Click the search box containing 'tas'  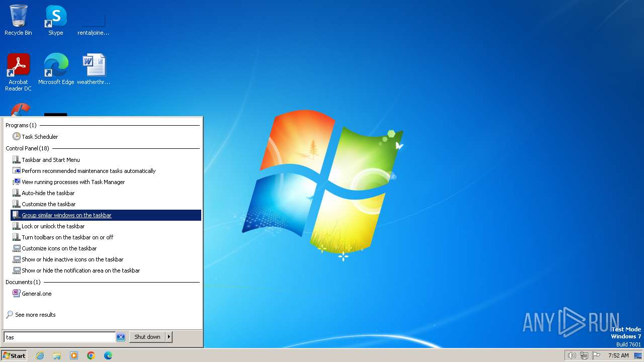point(59,337)
